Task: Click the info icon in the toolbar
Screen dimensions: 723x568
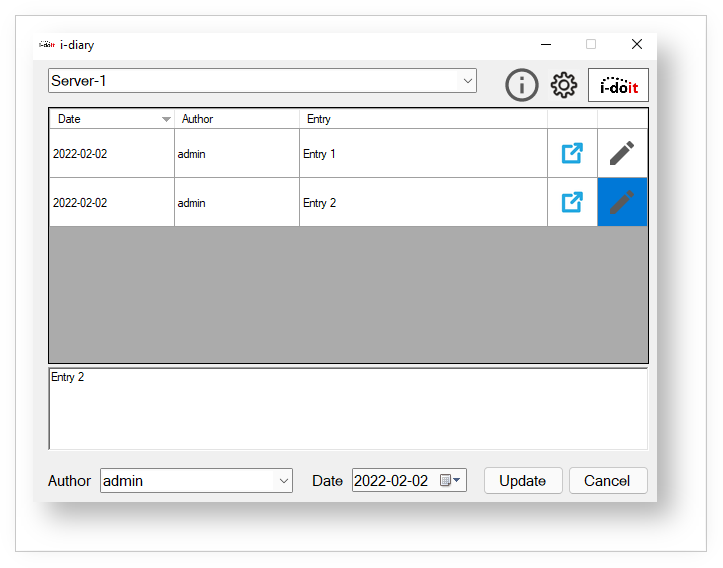Action: [x=521, y=85]
